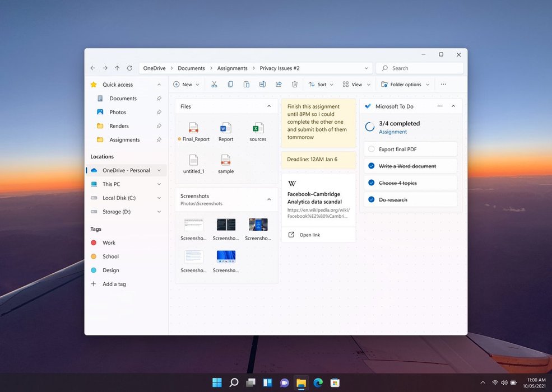Click the Delete trash can icon
This screenshot has height=392, width=552.
[295, 85]
